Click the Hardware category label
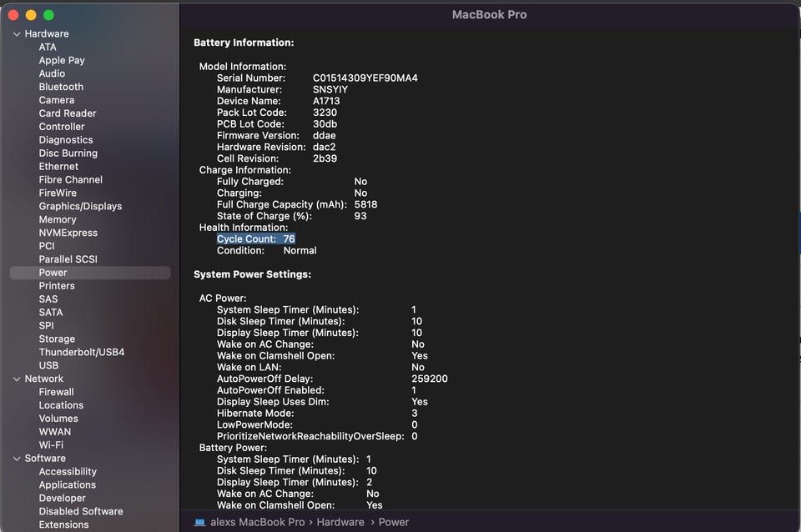 (47, 33)
